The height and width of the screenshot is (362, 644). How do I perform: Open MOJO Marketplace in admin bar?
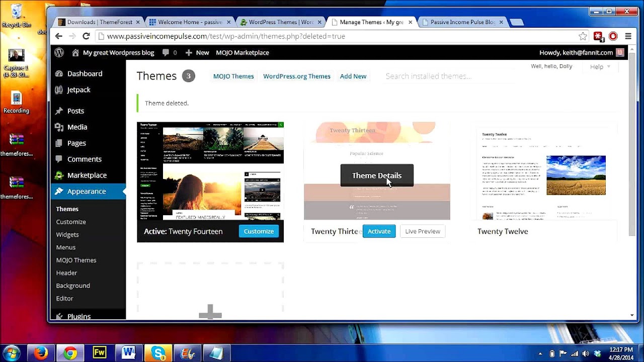pos(243,52)
